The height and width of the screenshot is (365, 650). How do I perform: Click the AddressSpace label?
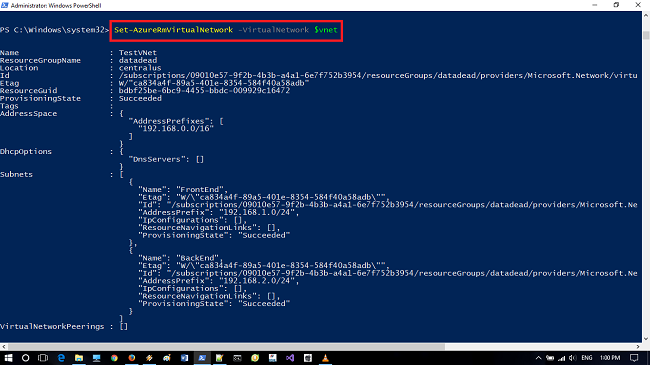[x=28, y=113]
